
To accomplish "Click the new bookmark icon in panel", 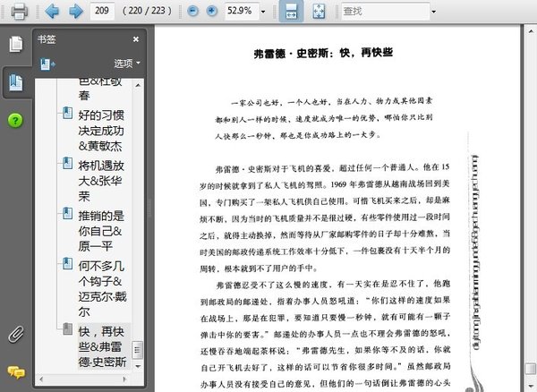I will tap(47, 64).
